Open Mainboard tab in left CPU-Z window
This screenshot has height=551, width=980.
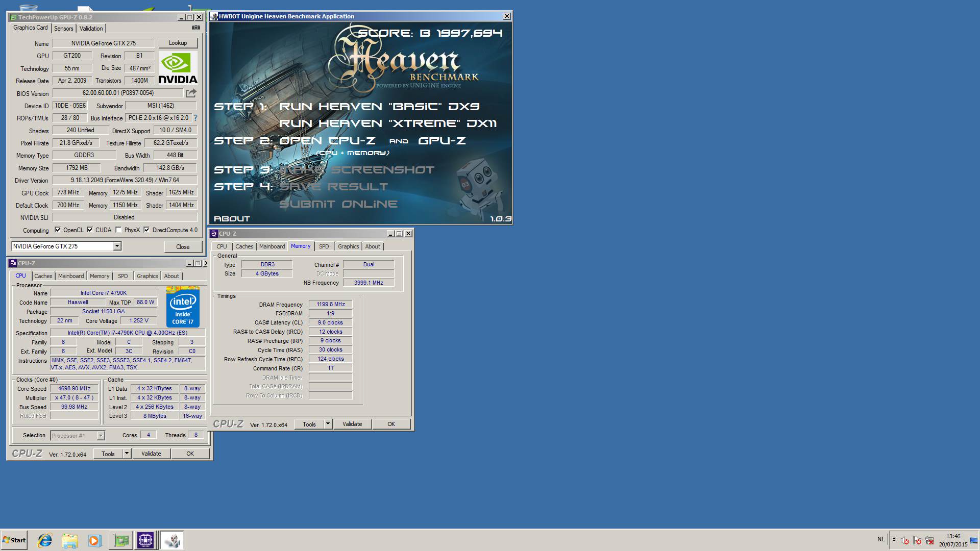pyautogui.click(x=71, y=276)
